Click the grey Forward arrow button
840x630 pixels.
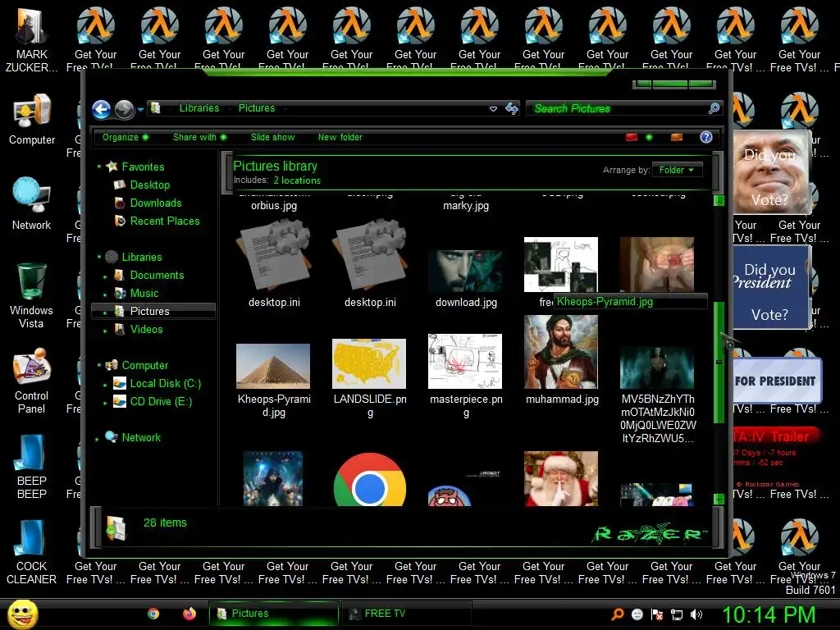coord(125,109)
